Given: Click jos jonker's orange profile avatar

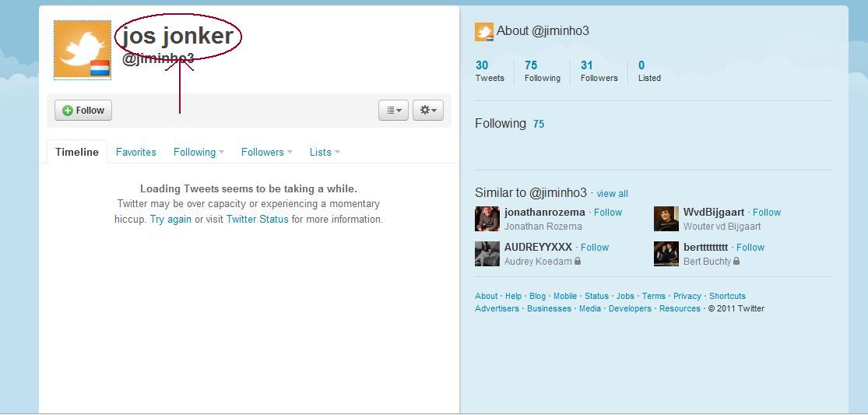Looking at the screenshot, I should tap(83, 50).
